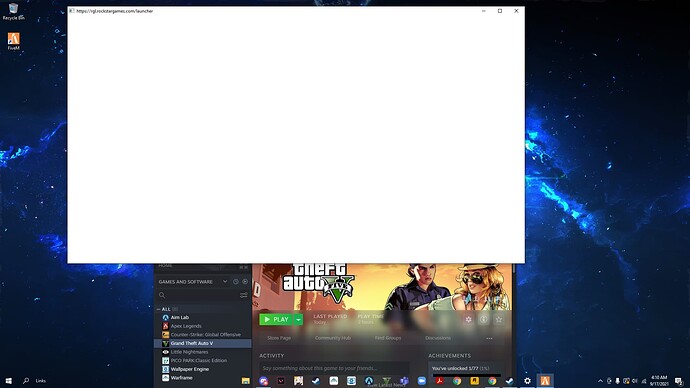Expand the Games and Software dropdown
The image size is (690, 388).
pos(225,282)
